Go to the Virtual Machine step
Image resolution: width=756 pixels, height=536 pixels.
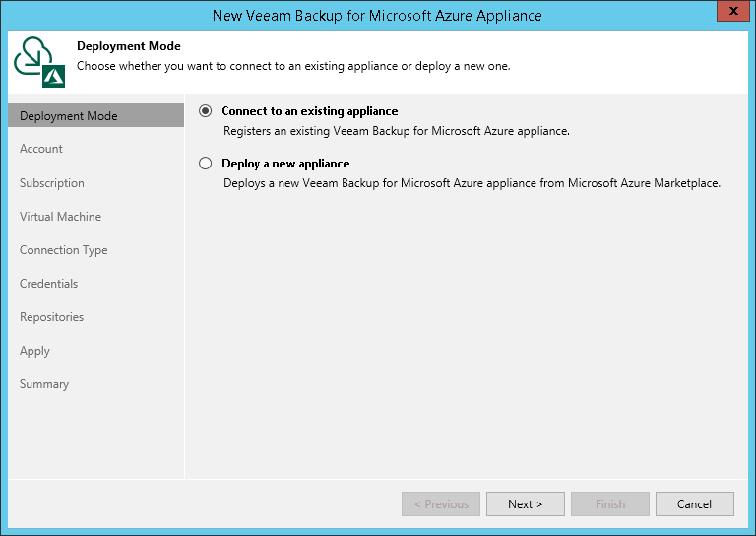(60, 217)
